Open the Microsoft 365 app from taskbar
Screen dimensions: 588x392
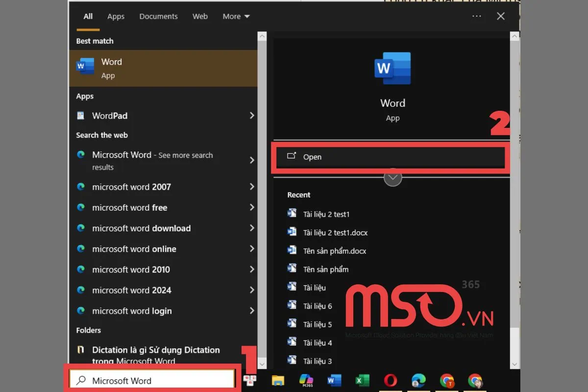(x=306, y=380)
